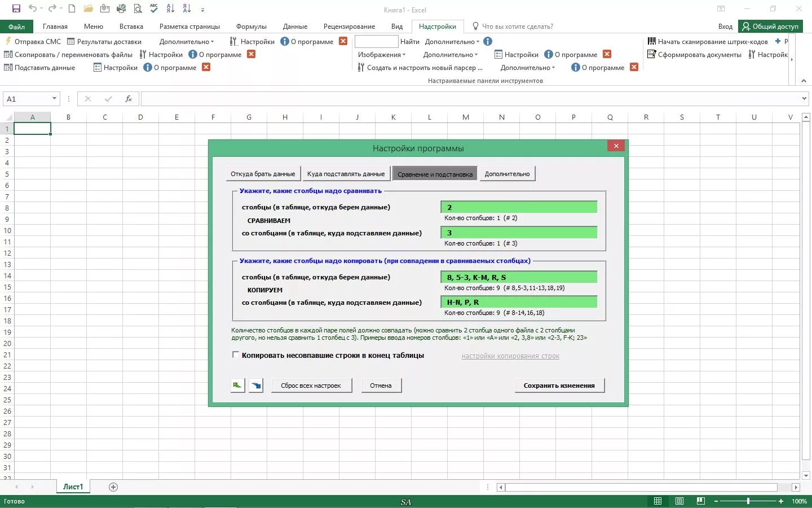Click Отправка СМС lightning button

click(x=33, y=41)
